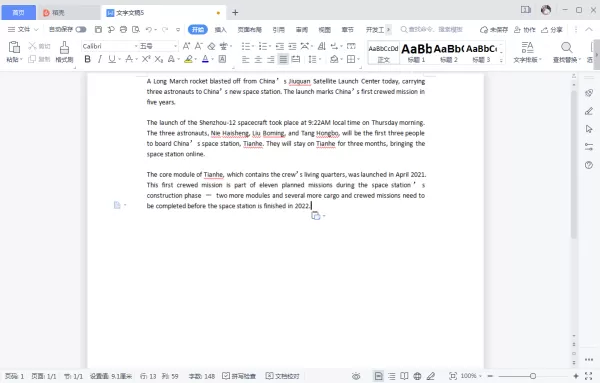Click the fullscreen icon in status bar
Screen dimensions: 600x383
point(589,376)
